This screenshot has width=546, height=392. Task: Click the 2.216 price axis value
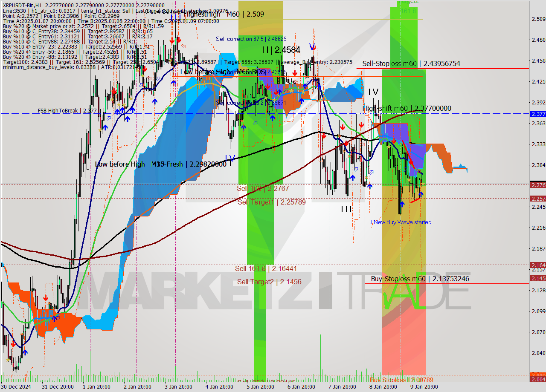click(x=538, y=228)
